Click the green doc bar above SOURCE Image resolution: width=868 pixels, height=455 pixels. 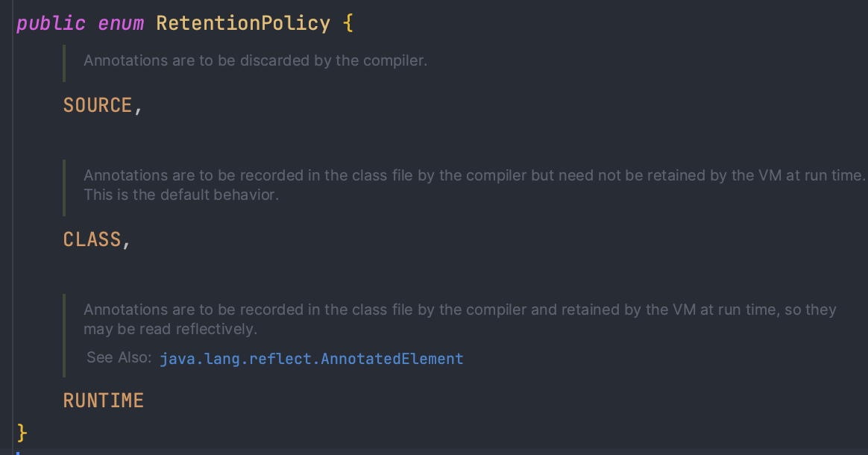[64, 63]
